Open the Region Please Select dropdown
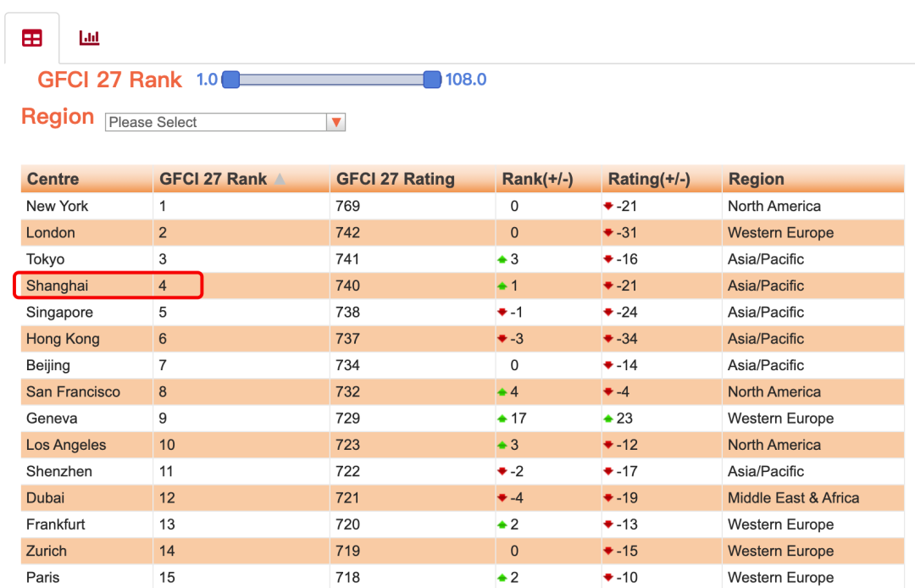This screenshot has width=915, height=588. 225,122
